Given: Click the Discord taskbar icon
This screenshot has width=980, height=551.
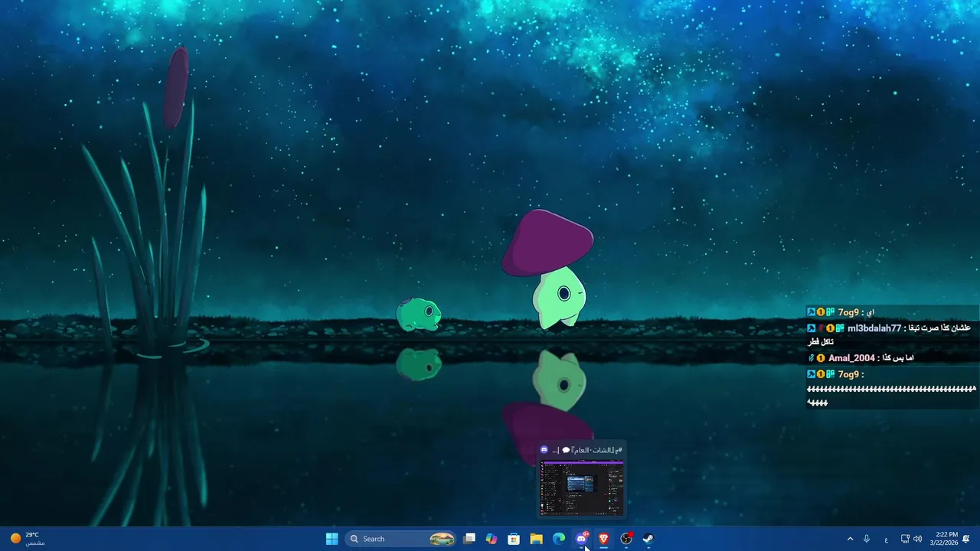Looking at the screenshot, I should click(581, 539).
